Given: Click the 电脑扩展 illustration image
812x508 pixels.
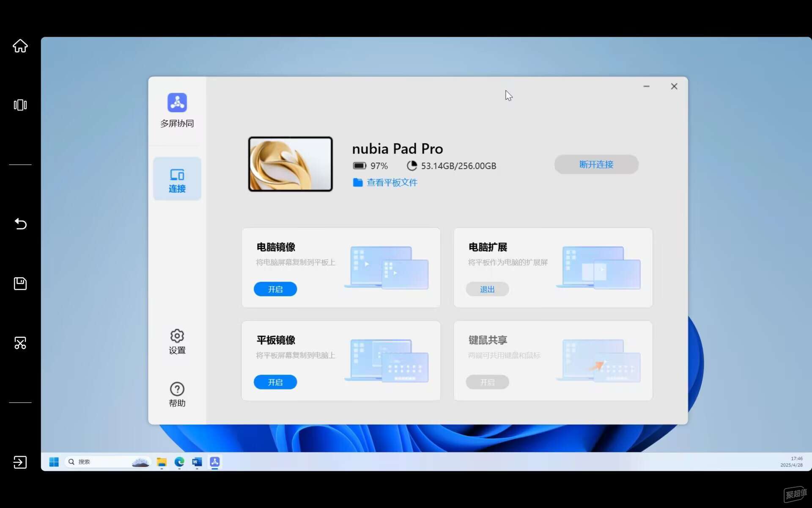Looking at the screenshot, I should click(598, 268).
